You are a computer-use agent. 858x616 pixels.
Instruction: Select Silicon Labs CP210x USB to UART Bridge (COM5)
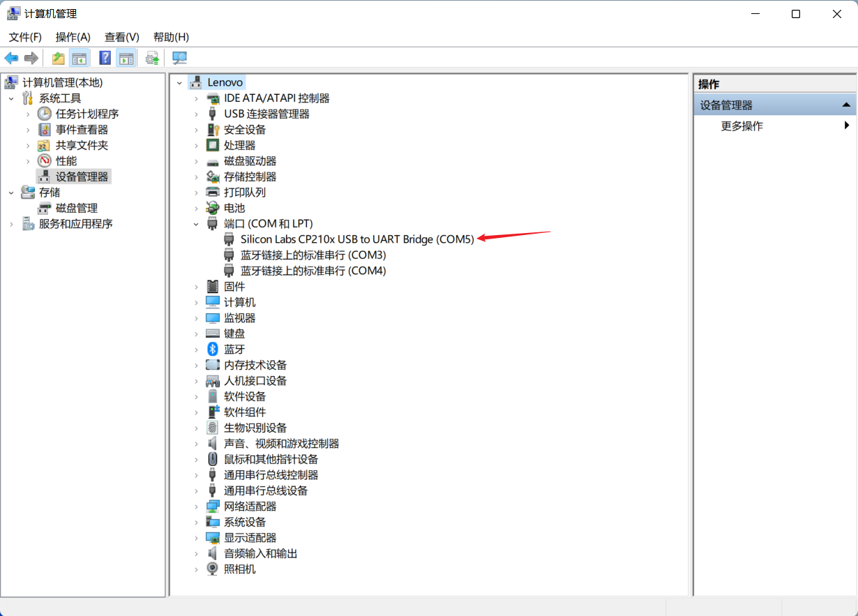[x=357, y=239]
